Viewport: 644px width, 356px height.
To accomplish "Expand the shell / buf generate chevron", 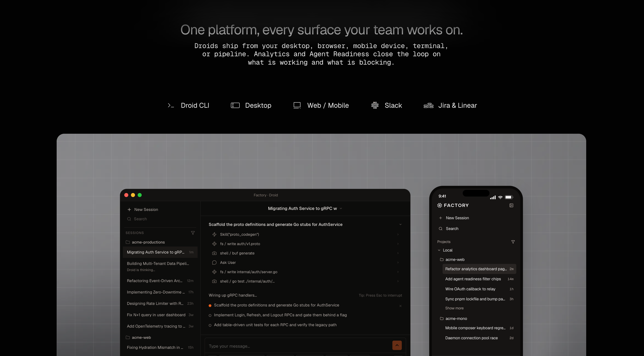I will [398, 253].
